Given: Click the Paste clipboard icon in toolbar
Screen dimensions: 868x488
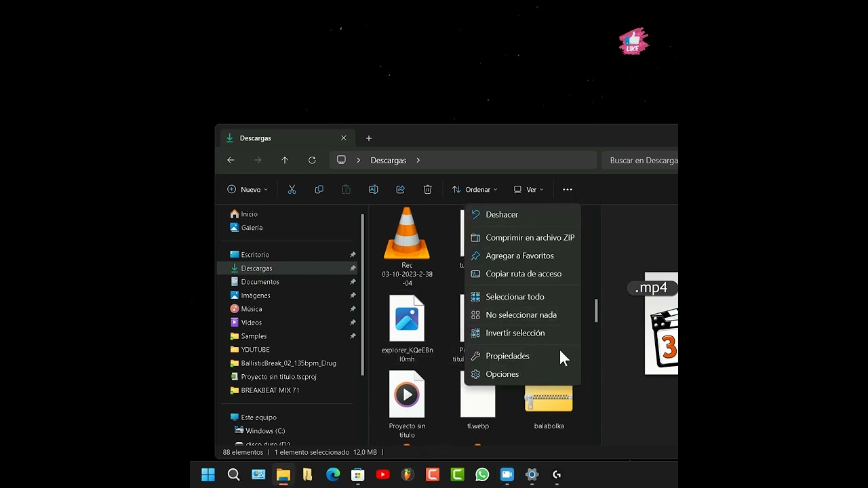Looking at the screenshot, I should [346, 190].
